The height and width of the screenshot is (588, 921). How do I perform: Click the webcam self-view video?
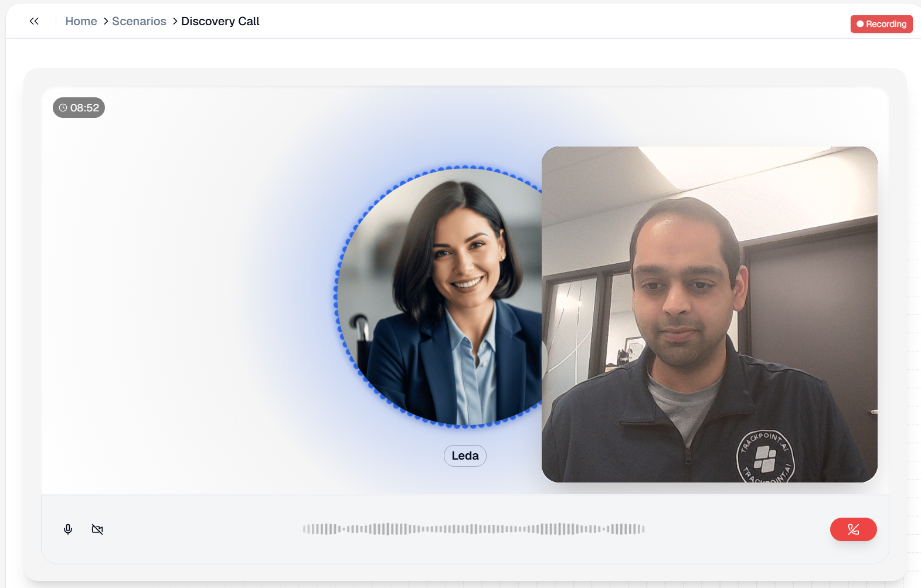tap(709, 314)
